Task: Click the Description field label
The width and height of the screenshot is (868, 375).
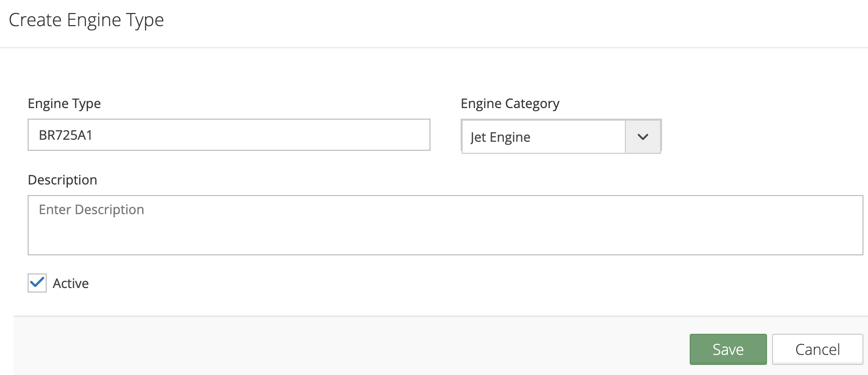Action: click(62, 180)
